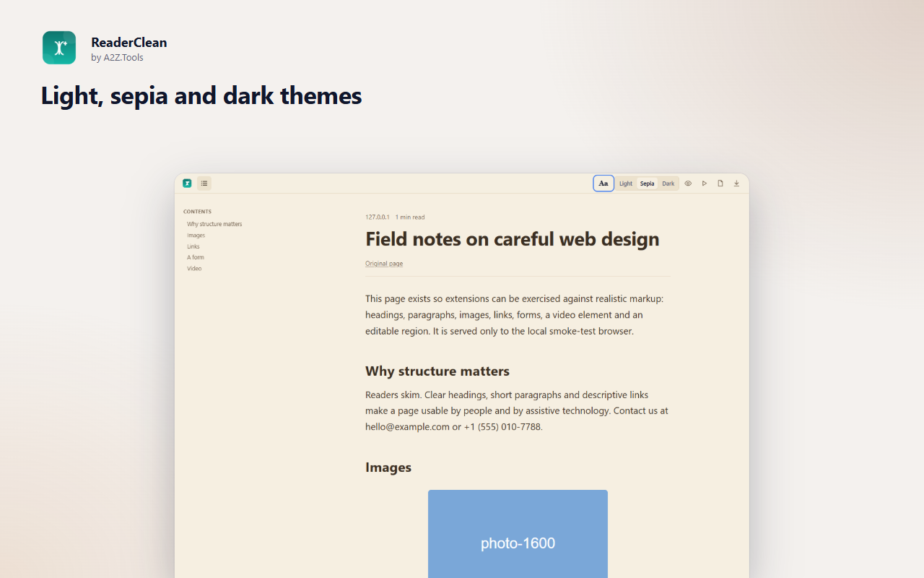Open the Aa typography settings

tap(603, 184)
